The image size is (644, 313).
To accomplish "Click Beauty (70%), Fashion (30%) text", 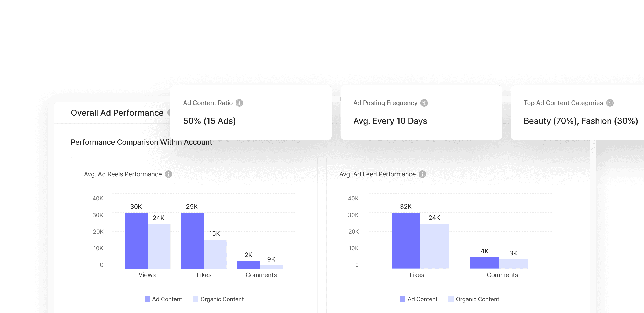I will tap(580, 121).
